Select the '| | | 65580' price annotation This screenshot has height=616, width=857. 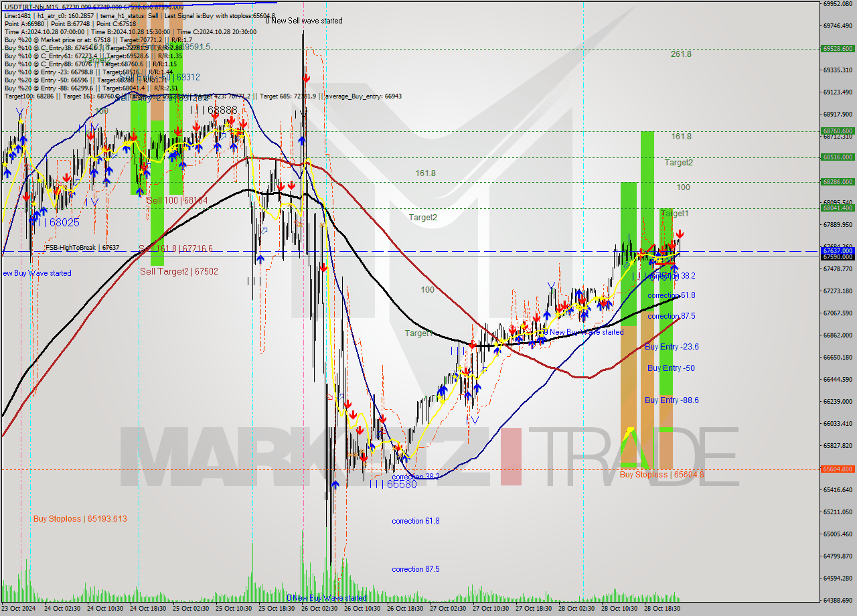[392, 484]
